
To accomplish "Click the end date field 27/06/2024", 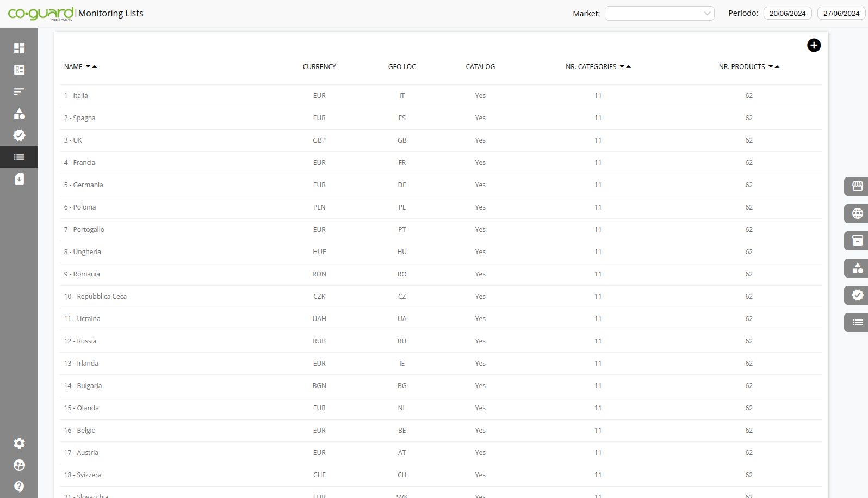I will coord(841,13).
